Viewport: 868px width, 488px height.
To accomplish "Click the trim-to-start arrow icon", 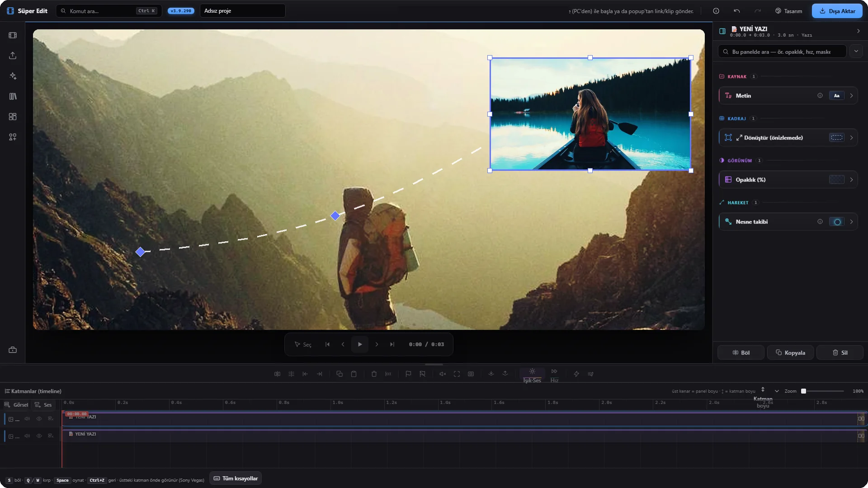I will 305,374.
